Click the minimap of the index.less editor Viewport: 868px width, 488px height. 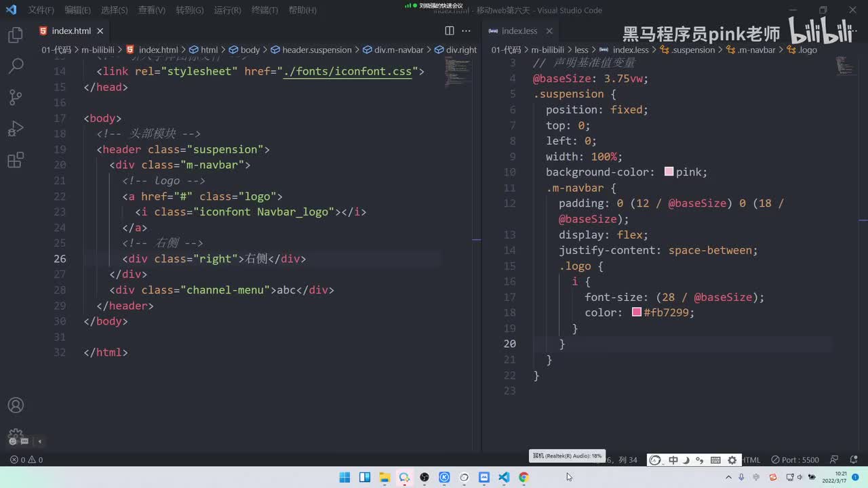point(845,66)
